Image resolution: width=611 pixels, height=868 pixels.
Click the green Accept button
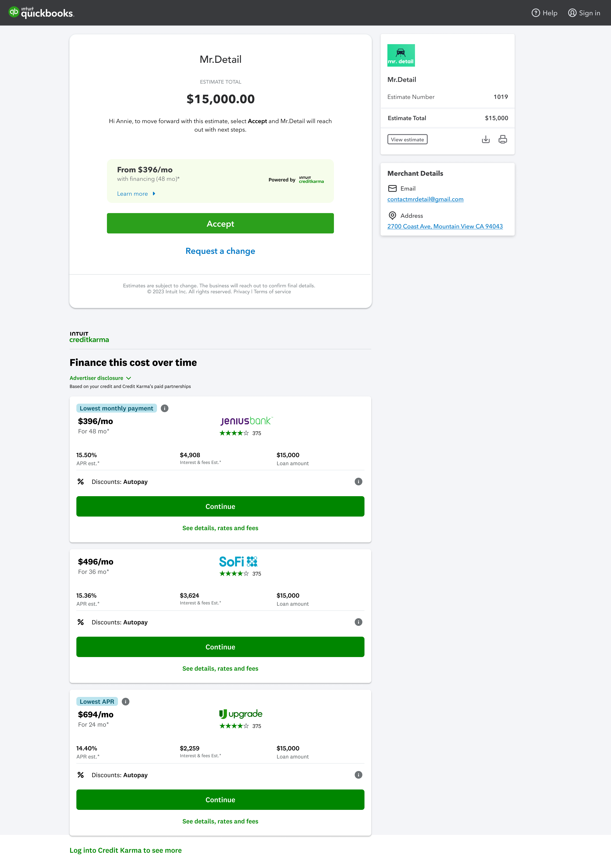point(220,223)
